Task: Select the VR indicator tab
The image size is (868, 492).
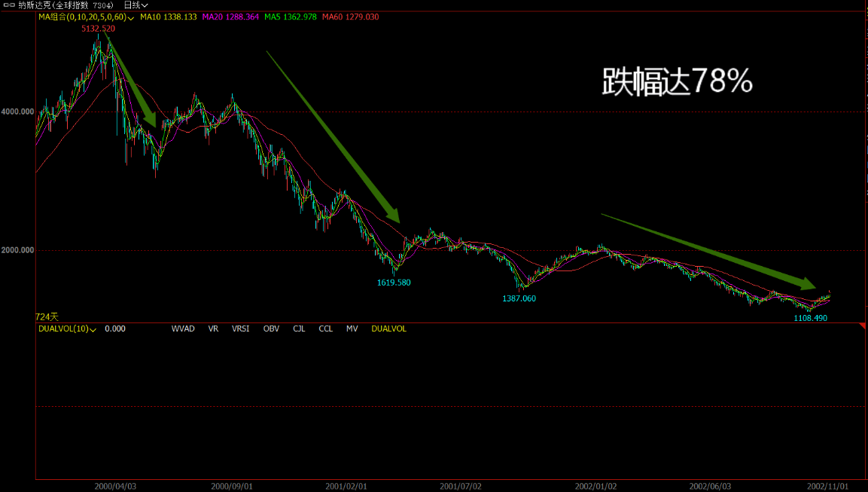Action: pyautogui.click(x=213, y=329)
